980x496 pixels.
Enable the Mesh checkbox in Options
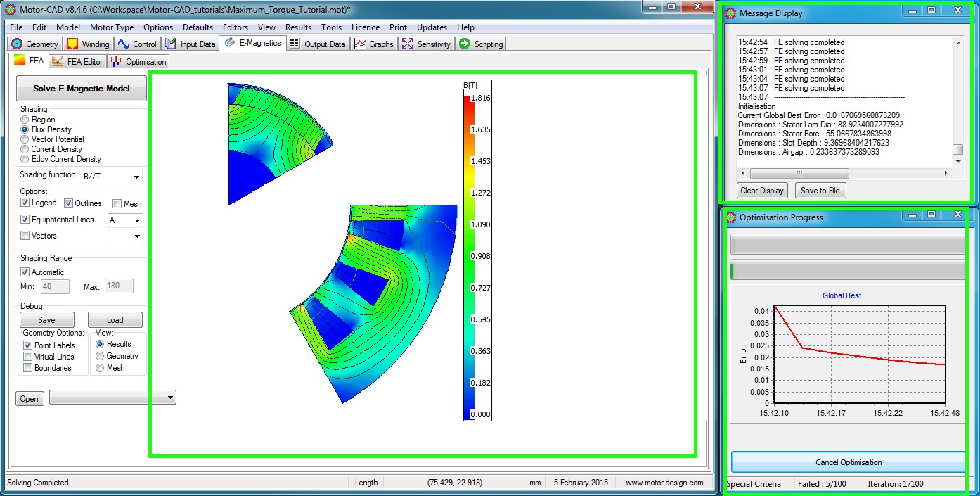coord(117,204)
